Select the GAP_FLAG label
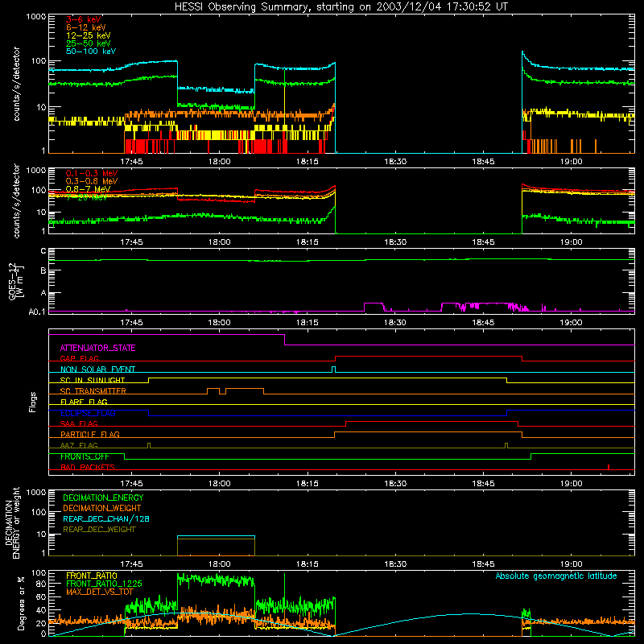The height and width of the screenshot is (644, 644). pos(79,358)
